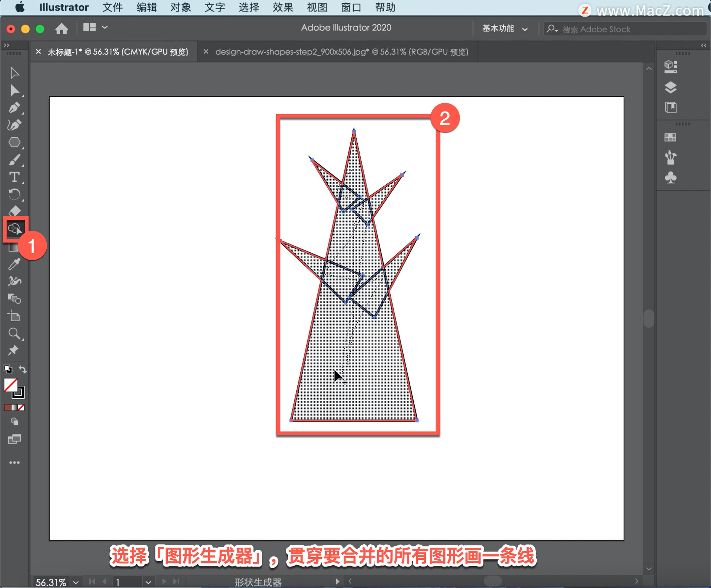Image resolution: width=711 pixels, height=588 pixels.
Task: Open the Illustrator app menu
Action: point(64,7)
